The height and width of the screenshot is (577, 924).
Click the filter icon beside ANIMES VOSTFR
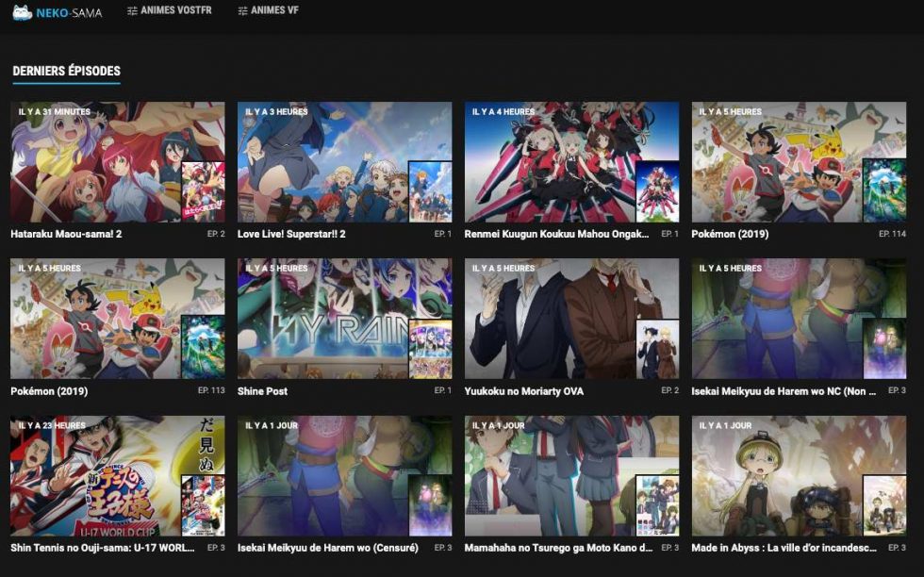[x=132, y=10]
